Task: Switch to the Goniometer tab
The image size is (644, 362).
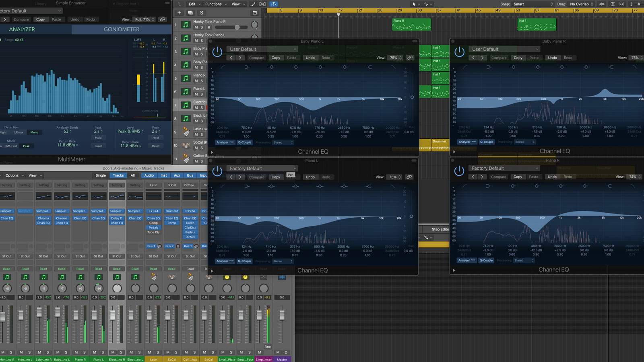Action: pyautogui.click(x=122, y=29)
